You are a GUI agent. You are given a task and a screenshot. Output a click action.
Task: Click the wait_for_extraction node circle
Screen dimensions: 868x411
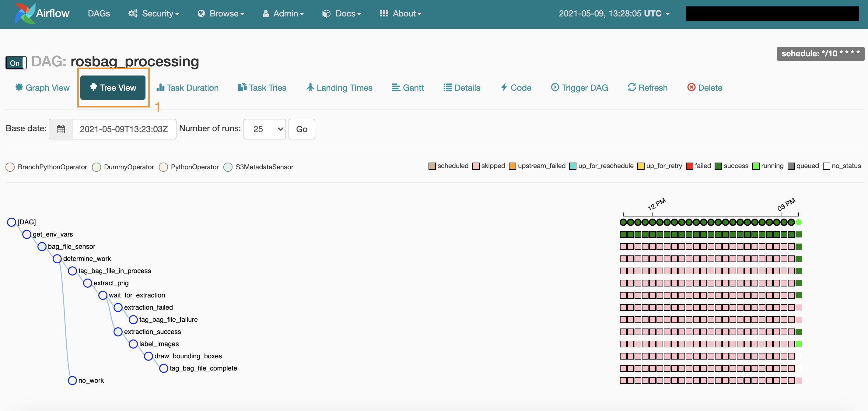coord(103,295)
